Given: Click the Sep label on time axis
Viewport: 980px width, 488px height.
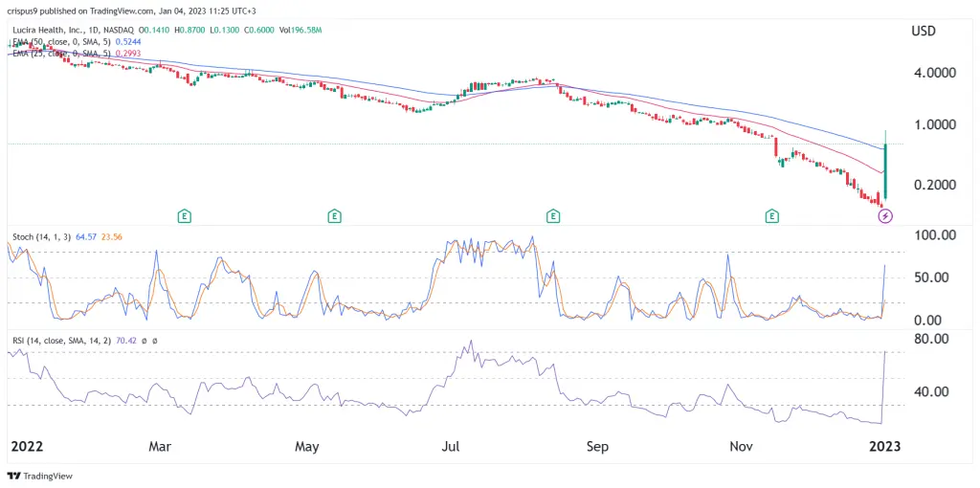Looking at the screenshot, I should tap(597, 448).
